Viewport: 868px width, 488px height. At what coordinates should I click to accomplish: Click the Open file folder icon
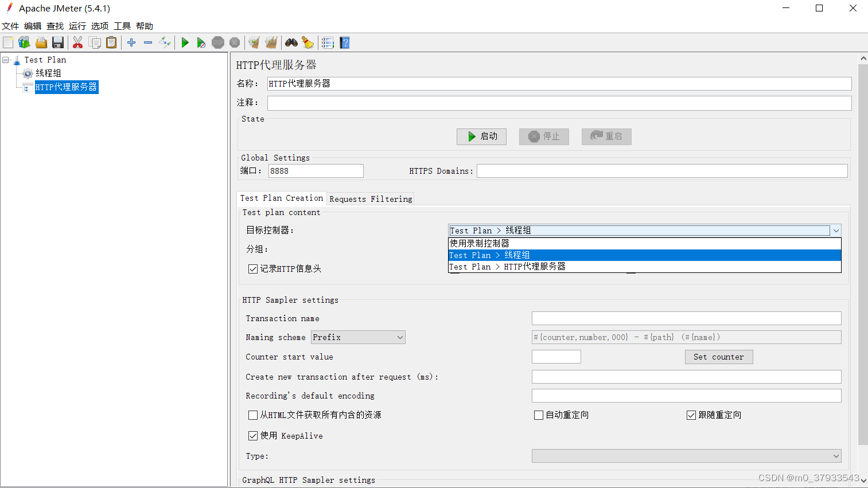(x=41, y=42)
